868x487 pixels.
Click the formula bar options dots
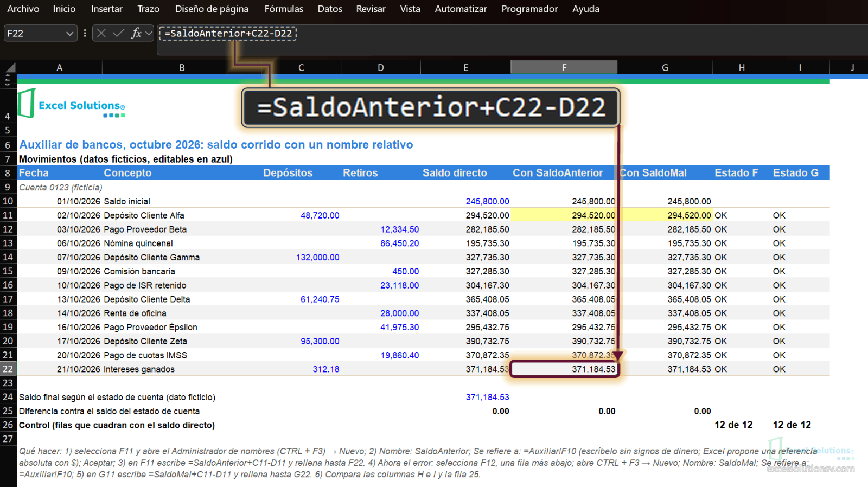click(85, 34)
